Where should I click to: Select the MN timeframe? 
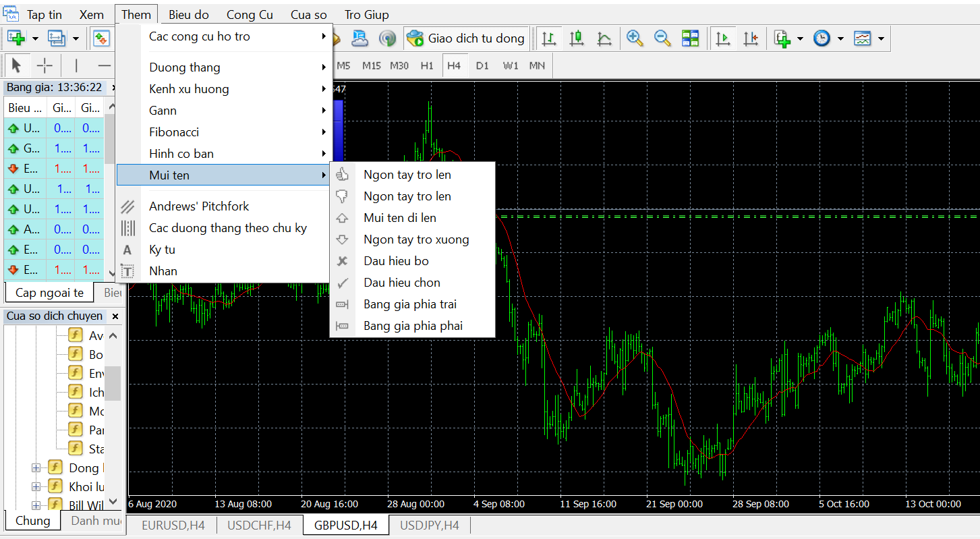537,65
